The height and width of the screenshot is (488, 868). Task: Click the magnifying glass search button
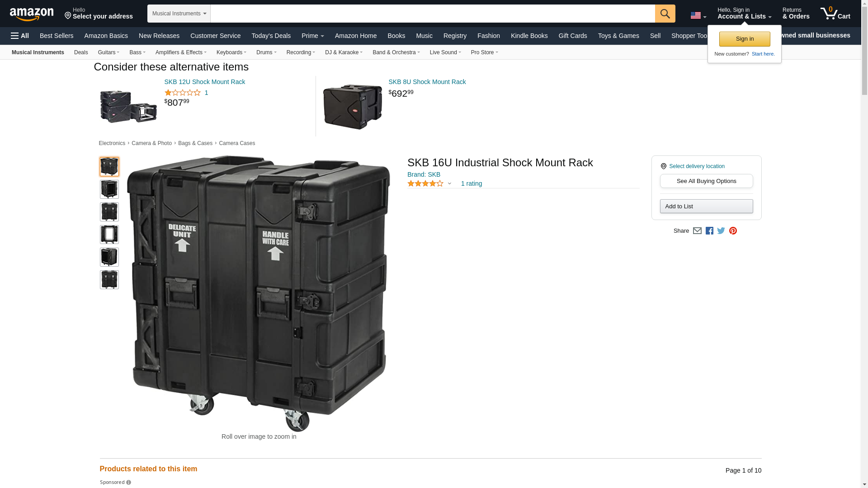click(x=665, y=14)
